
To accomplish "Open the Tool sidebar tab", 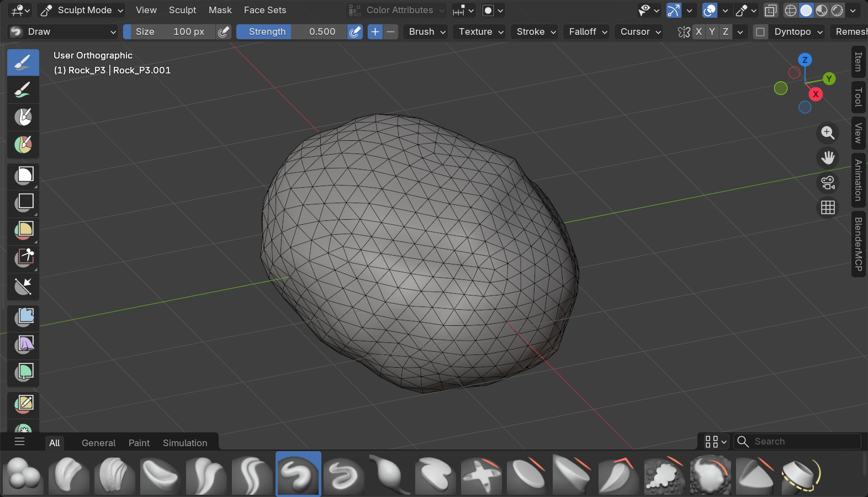I will coord(859,97).
